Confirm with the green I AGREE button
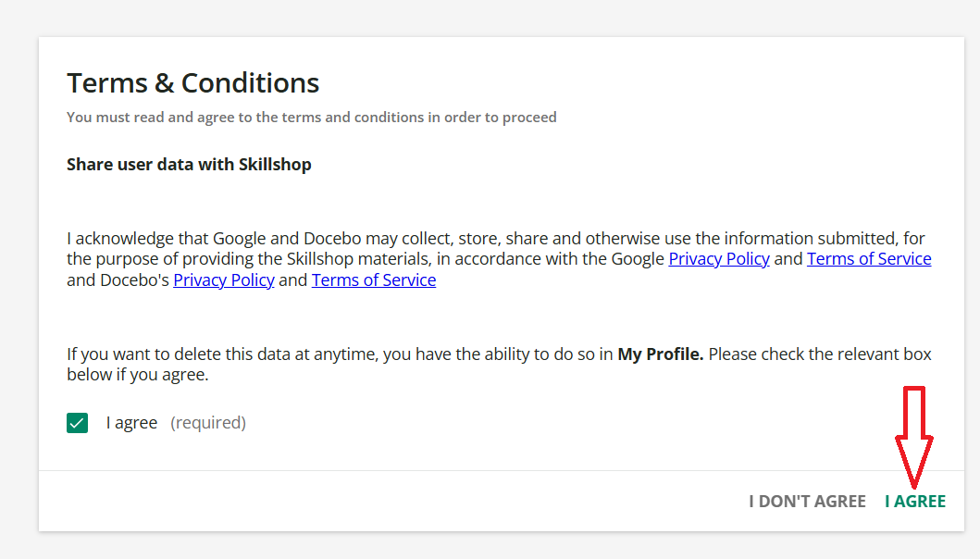The width and height of the screenshot is (980, 559). (x=915, y=502)
